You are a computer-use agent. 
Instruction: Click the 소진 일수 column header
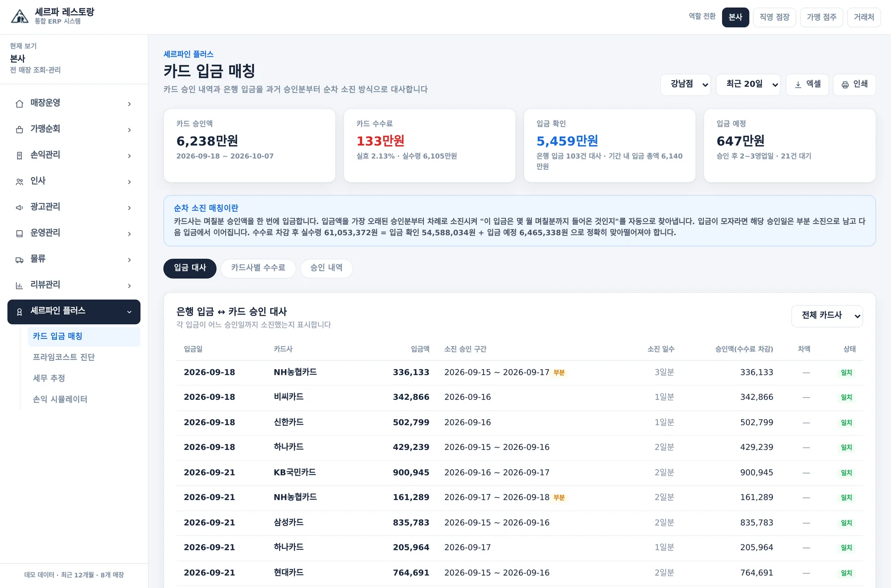[661, 349]
